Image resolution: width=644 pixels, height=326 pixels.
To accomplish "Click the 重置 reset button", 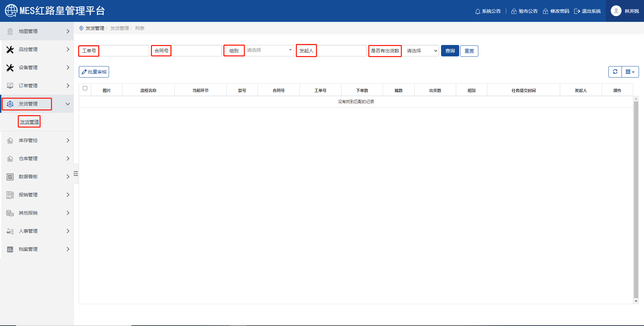I will [x=469, y=51].
